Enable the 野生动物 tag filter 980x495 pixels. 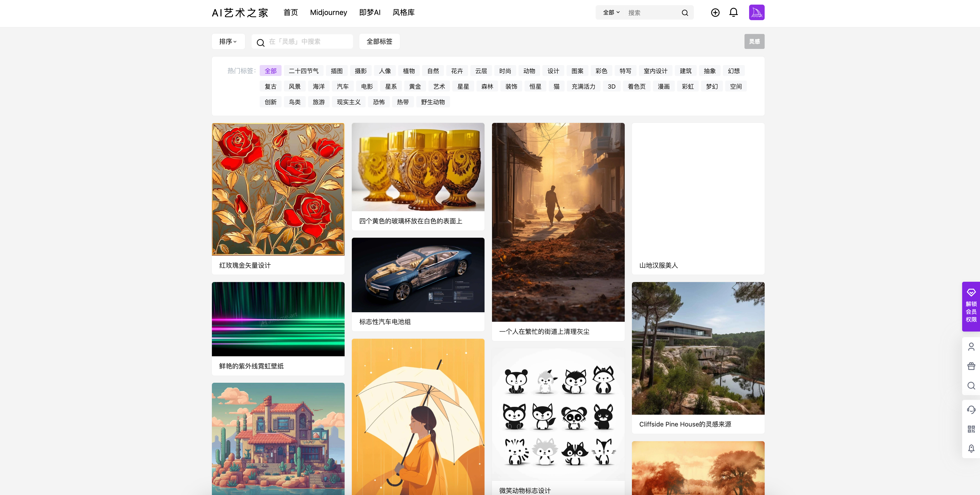(432, 102)
